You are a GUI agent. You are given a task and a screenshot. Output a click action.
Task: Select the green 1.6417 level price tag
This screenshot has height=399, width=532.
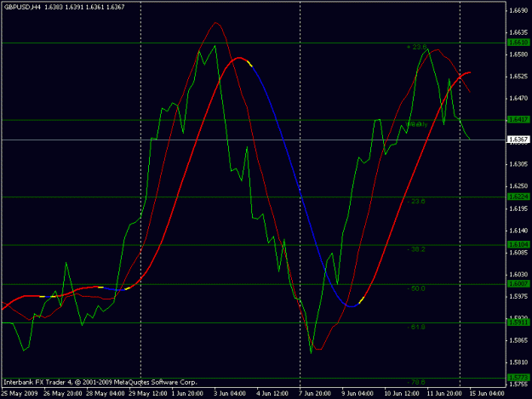pyautogui.click(x=518, y=119)
